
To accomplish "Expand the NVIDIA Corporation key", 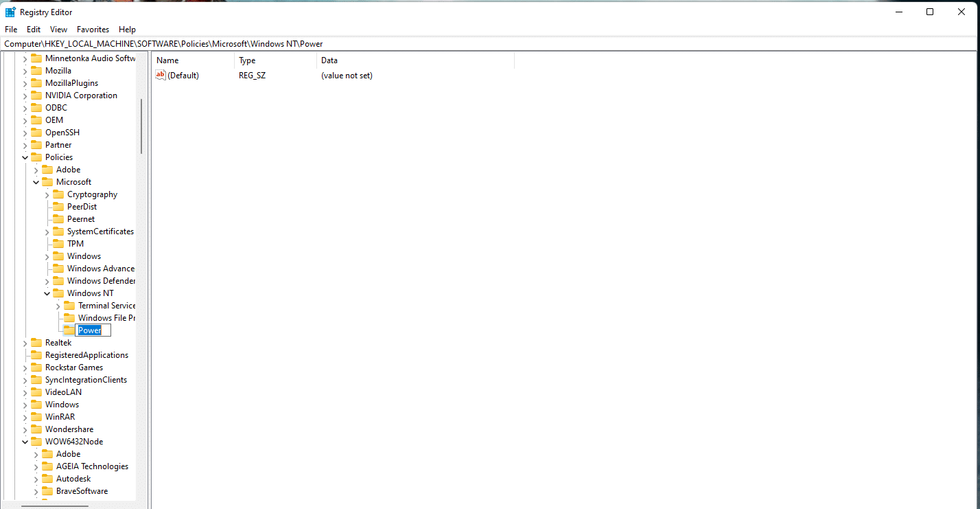I will pos(25,95).
